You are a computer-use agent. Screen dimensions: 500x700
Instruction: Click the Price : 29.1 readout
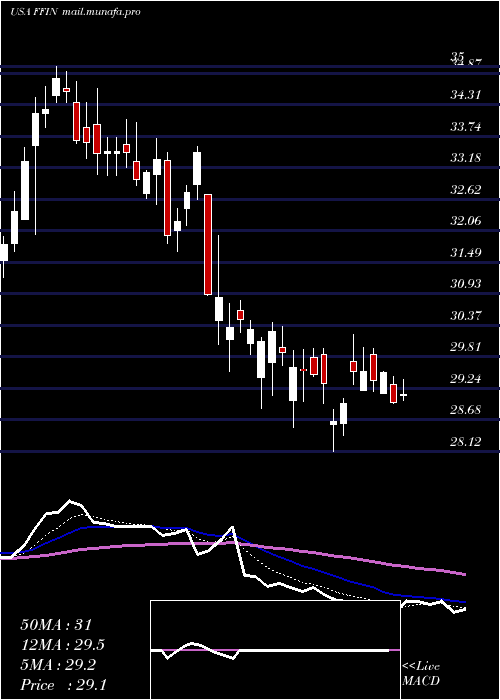(63, 684)
